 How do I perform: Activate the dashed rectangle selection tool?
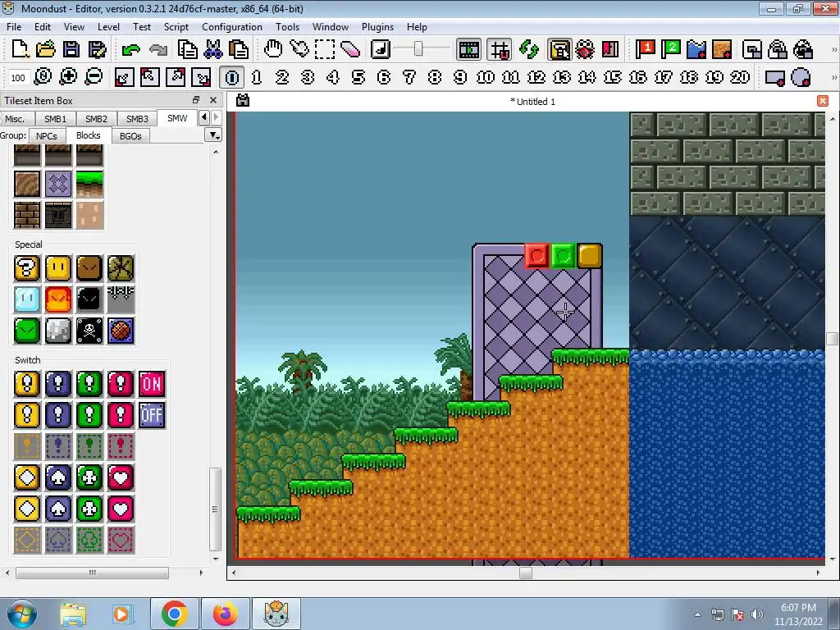(x=325, y=49)
